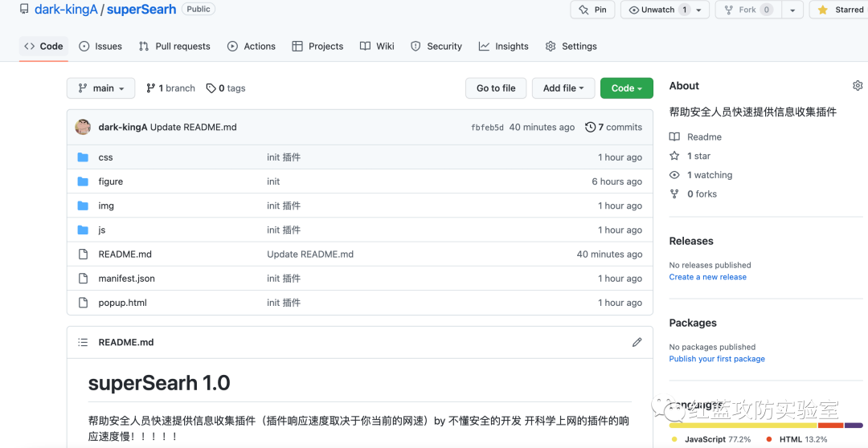Click the pencil edit README icon
The width and height of the screenshot is (868, 448).
click(x=637, y=342)
